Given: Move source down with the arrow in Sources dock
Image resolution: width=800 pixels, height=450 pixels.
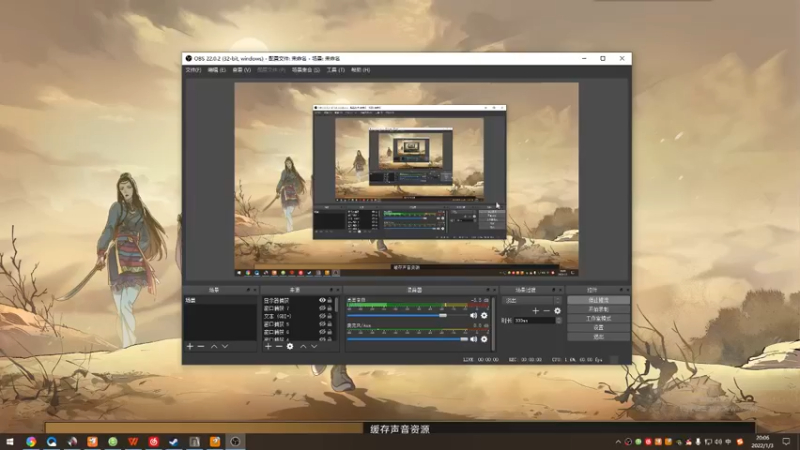Looking at the screenshot, I should click(x=314, y=346).
